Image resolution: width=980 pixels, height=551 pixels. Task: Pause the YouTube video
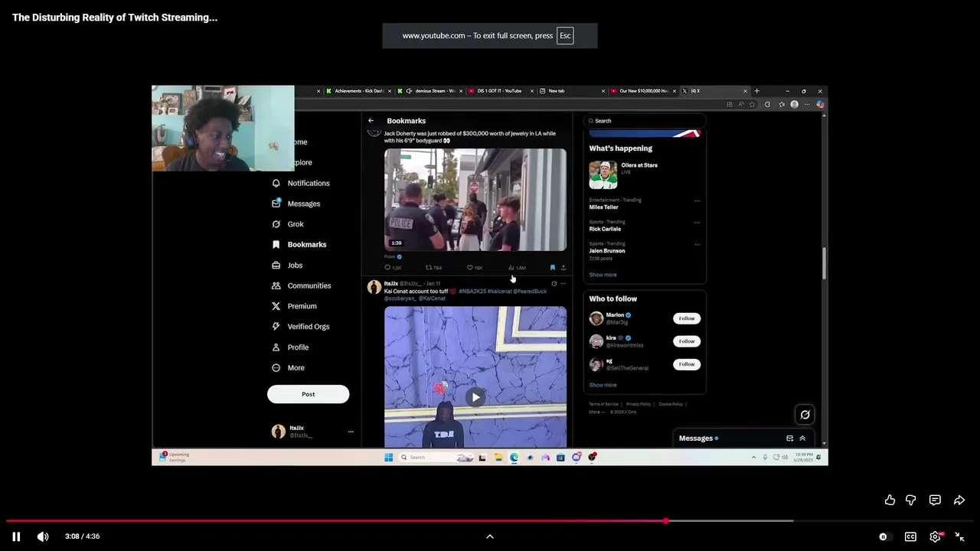point(16,536)
